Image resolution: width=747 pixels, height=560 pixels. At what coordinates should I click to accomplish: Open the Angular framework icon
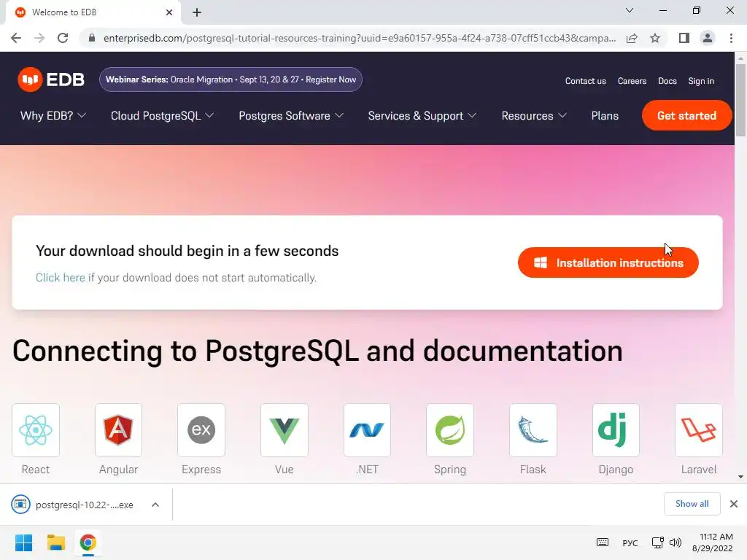click(119, 430)
